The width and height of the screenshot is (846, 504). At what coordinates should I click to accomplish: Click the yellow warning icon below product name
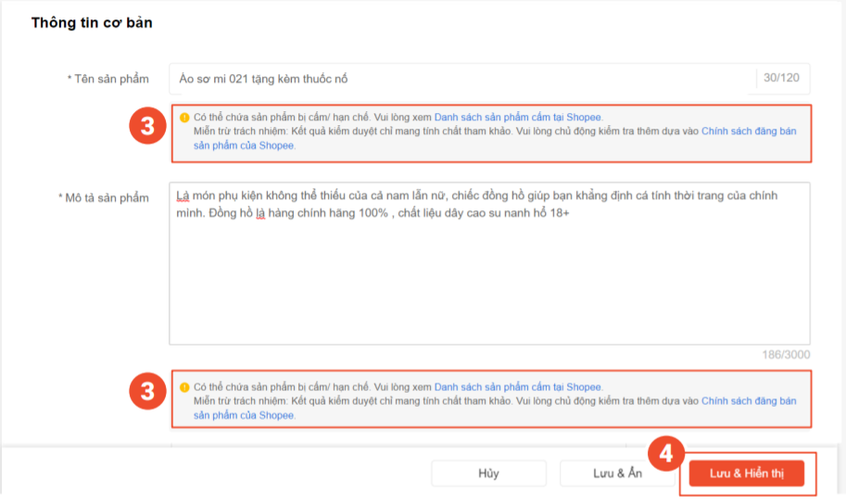pyautogui.click(x=184, y=118)
